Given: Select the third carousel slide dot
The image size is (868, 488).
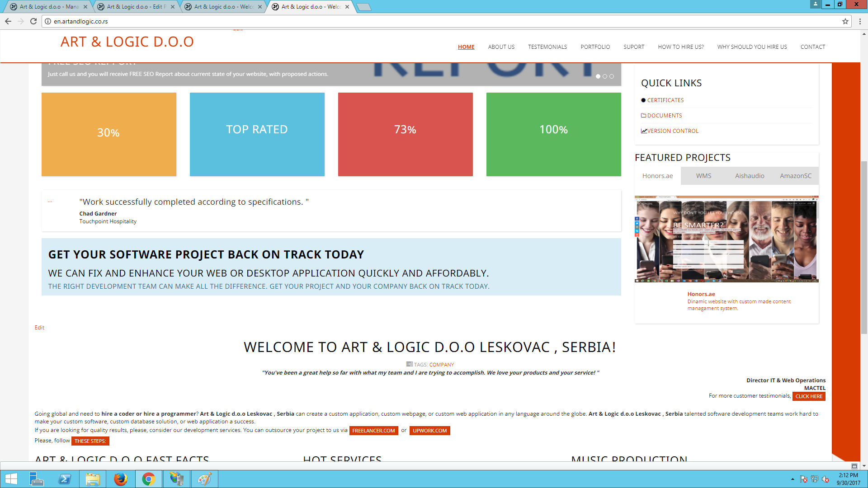Looking at the screenshot, I should point(612,76).
